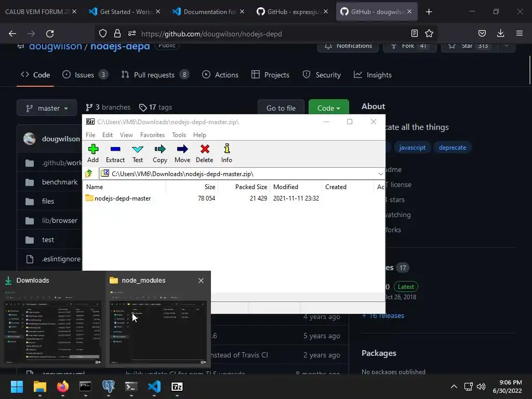Click the Latest release badge

[406, 287]
